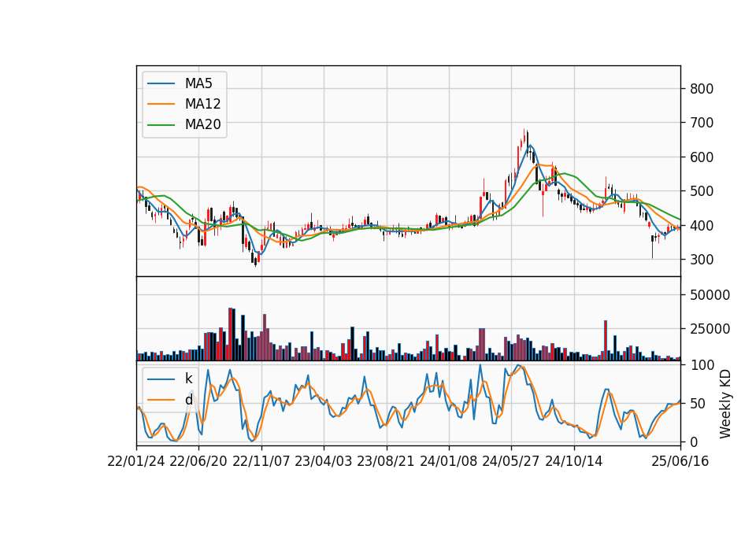
Task: Click the MA20 legend label
Action: (x=202, y=125)
